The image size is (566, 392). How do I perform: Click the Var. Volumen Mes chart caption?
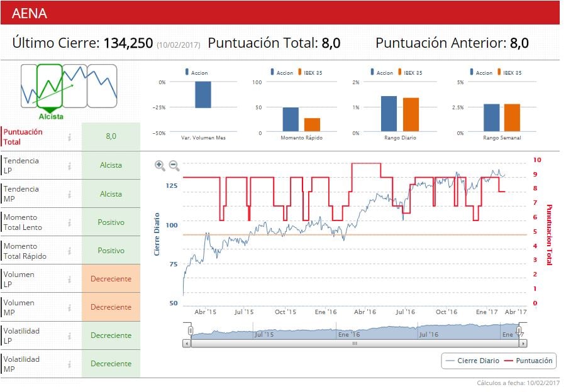[x=203, y=138]
